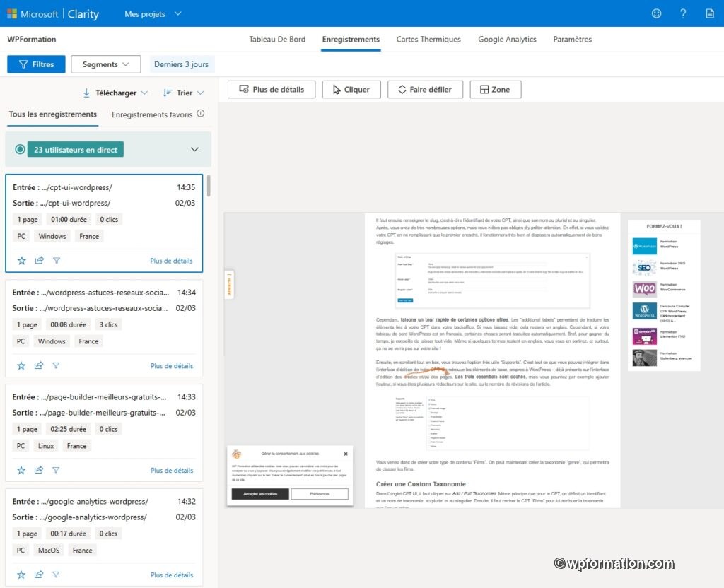Click the SEO formation thumbnail in sidebar
Viewport: 724px width, 588px height.
645,267
